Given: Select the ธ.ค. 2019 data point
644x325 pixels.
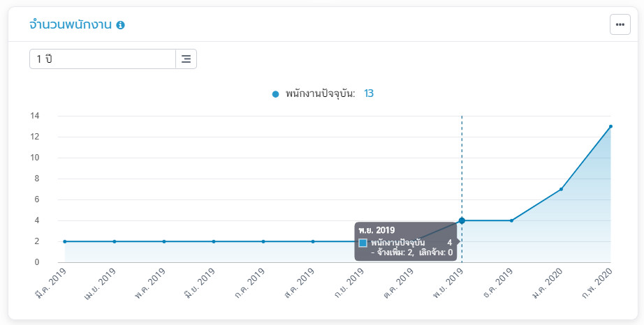Looking at the screenshot, I should coord(511,220).
